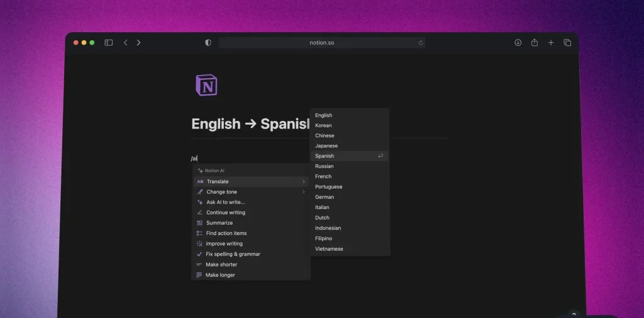Viewport: 644px width, 318px height.
Task: Expand the Change tone submenu arrow
Action: click(304, 192)
